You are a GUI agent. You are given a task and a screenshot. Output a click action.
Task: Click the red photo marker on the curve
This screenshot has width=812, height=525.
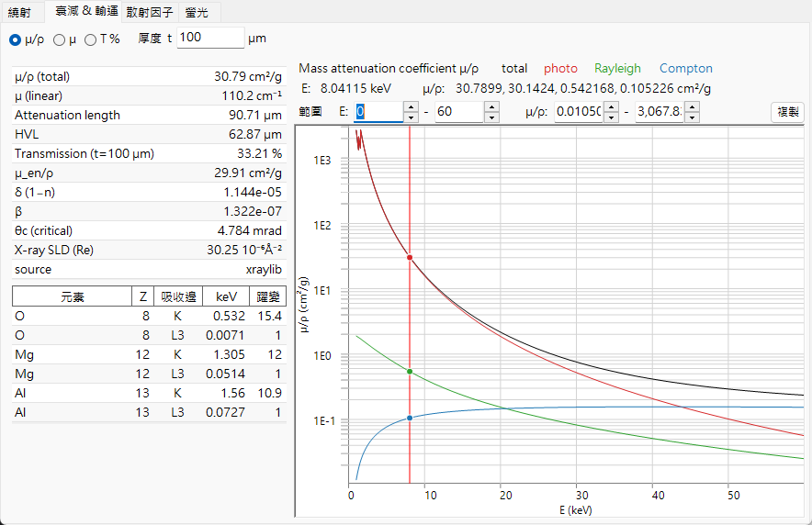(410, 257)
